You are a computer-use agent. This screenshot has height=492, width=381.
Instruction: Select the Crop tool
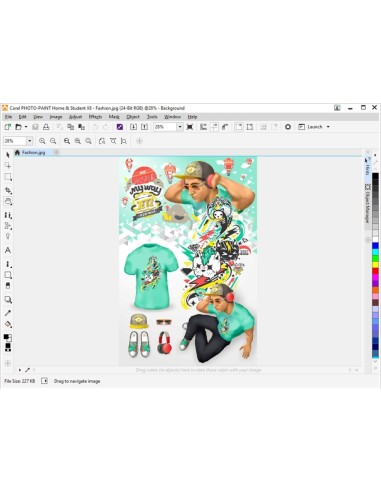pyautogui.click(x=8, y=190)
